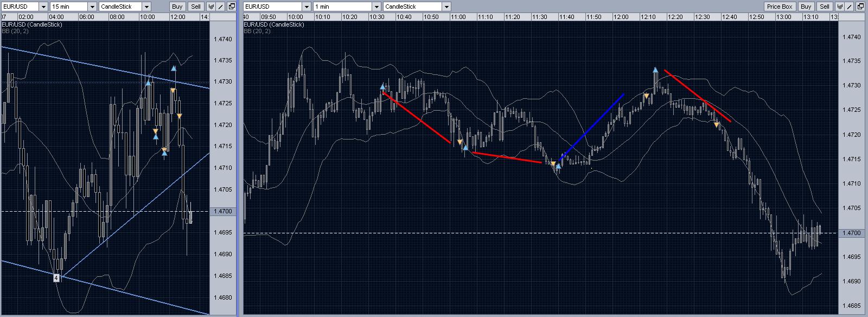Click the 1.4685 price label on the 1 min chart axis
The width and height of the screenshot is (868, 317).
click(852, 306)
